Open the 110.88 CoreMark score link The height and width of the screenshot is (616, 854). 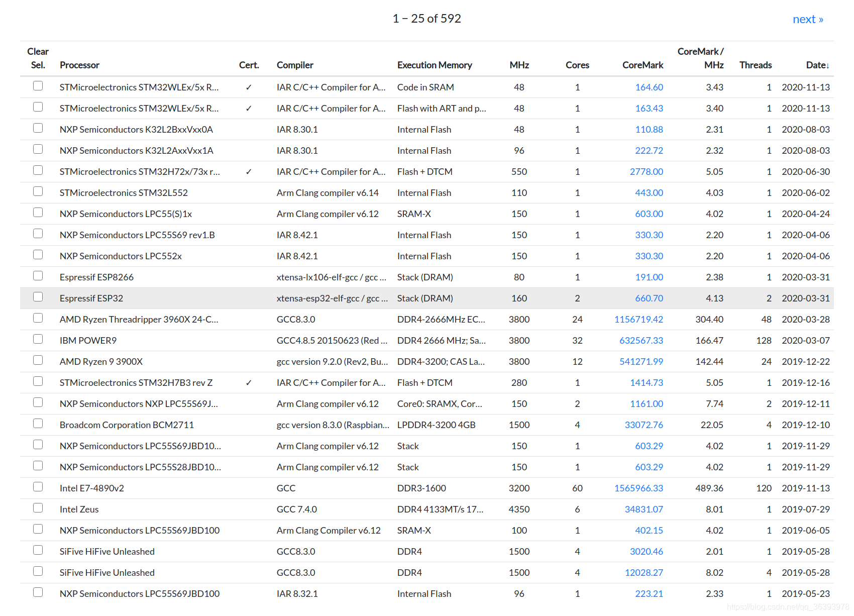pos(649,129)
